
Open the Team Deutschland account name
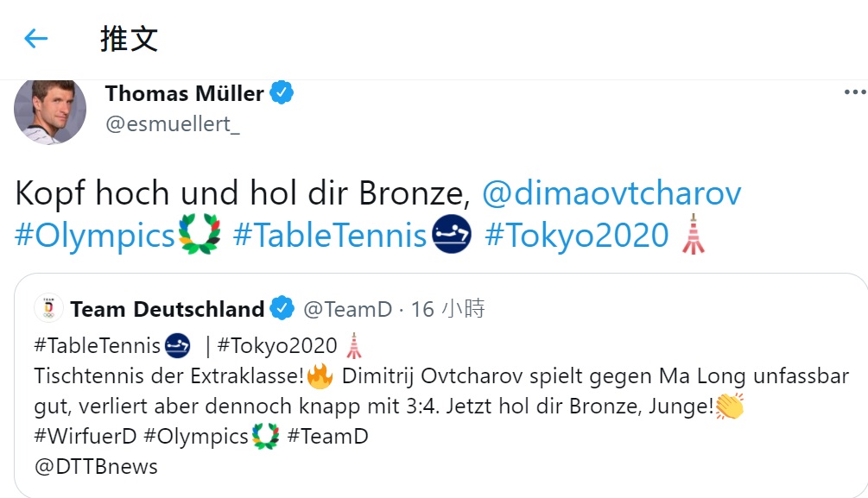168,309
